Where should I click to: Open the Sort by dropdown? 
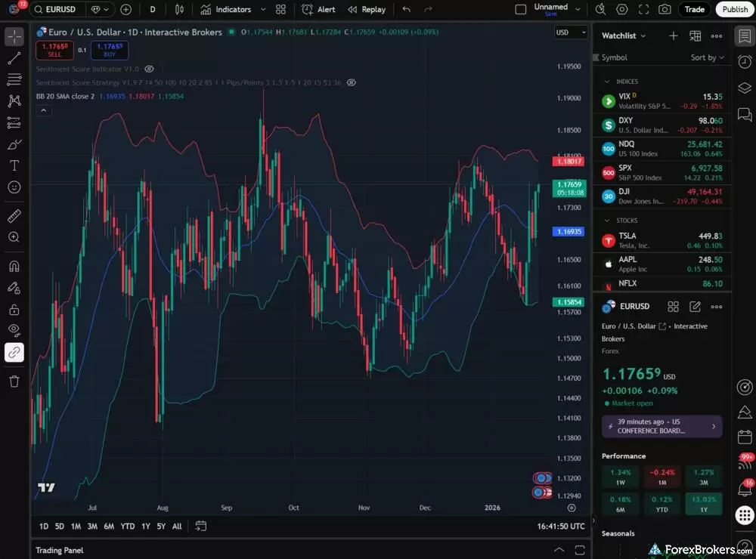point(708,57)
